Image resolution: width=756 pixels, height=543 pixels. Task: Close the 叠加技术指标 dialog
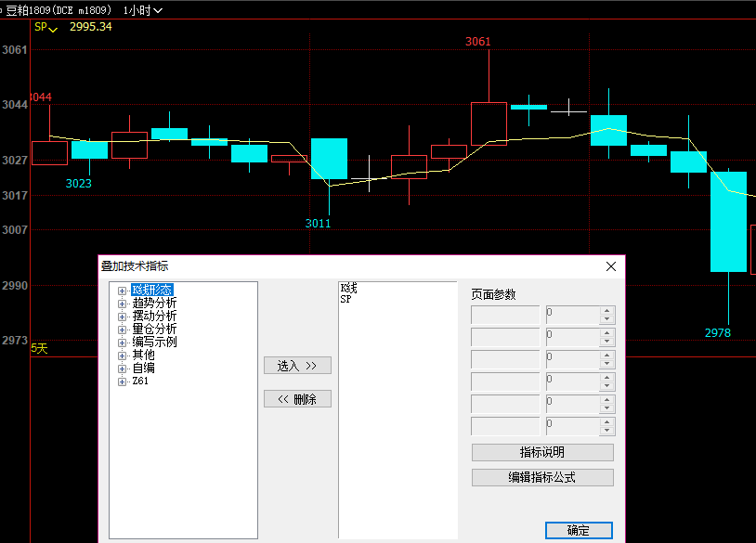coord(611,266)
